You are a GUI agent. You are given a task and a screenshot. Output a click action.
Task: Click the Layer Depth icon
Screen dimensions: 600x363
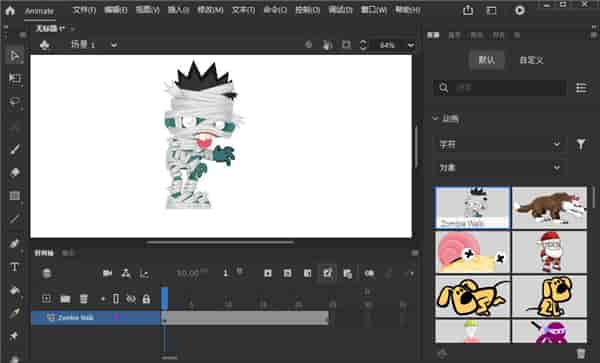coord(144,273)
